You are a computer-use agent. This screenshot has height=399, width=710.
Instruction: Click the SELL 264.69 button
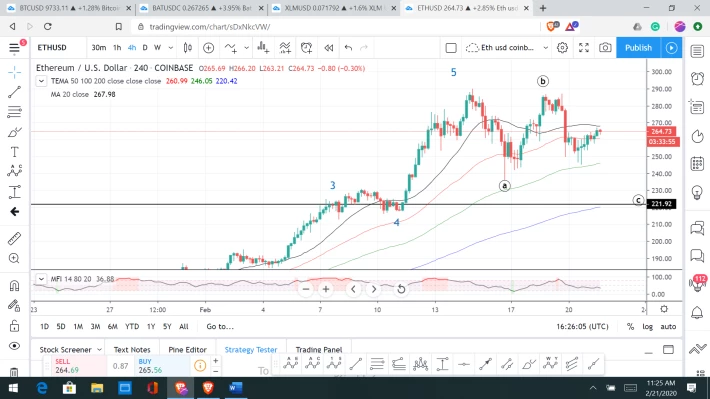(x=78, y=365)
